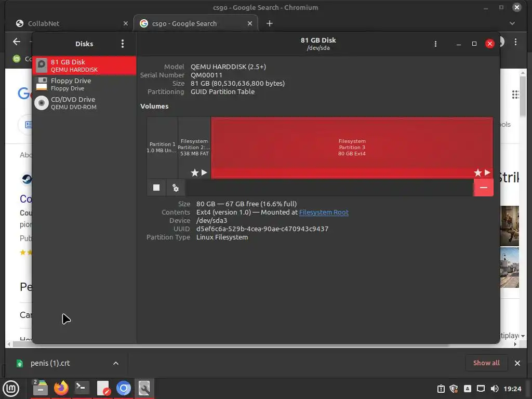Image resolution: width=532 pixels, height=399 pixels.
Task: Open the Filesystem Root mount link
Action: (x=324, y=212)
